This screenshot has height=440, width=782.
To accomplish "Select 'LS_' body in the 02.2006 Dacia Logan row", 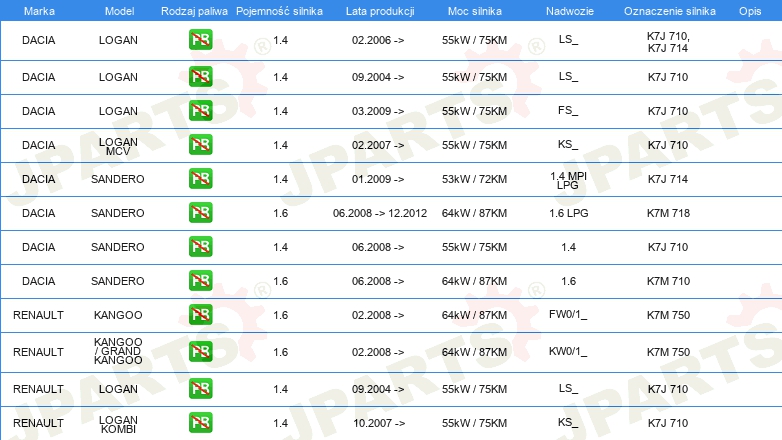I will point(568,39).
